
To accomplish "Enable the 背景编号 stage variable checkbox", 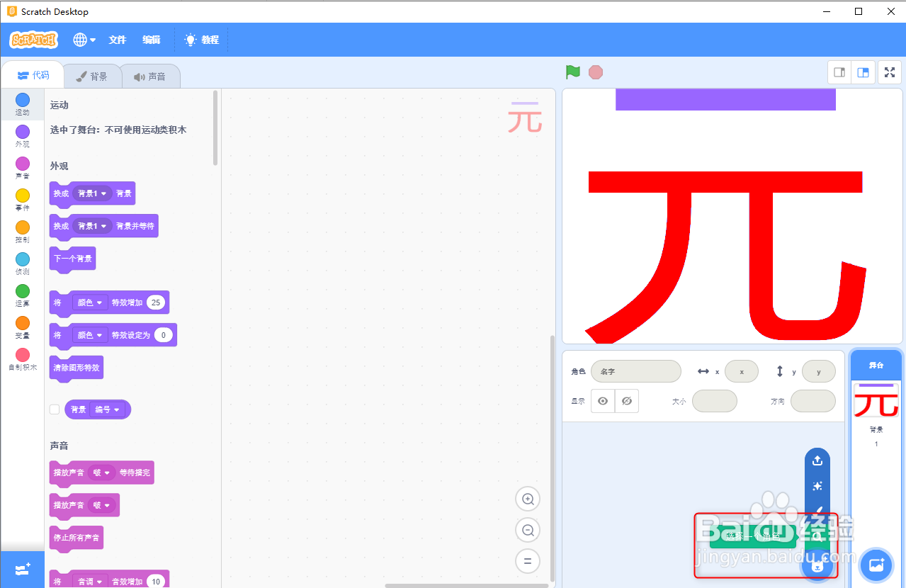I will [x=55, y=409].
